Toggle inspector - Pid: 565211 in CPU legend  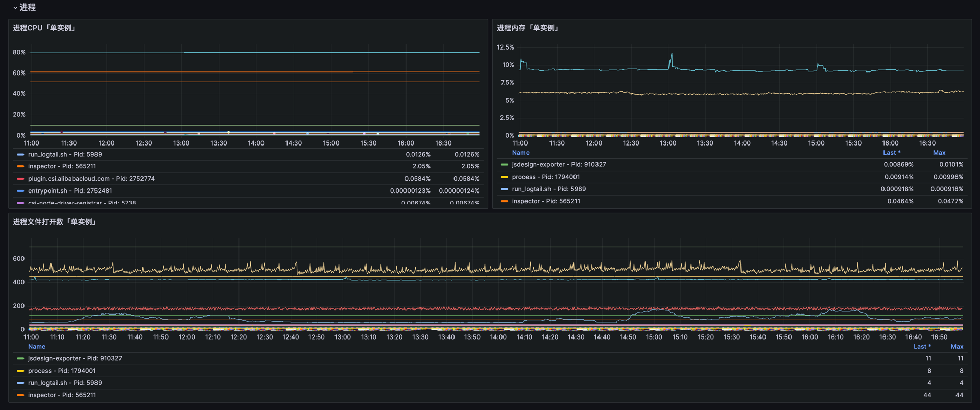[x=62, y=166]
